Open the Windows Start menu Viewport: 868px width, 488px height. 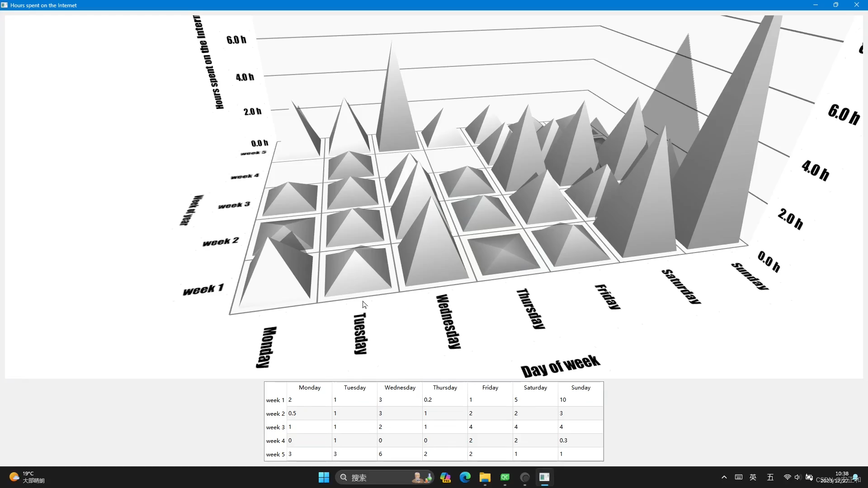(324, 478)
